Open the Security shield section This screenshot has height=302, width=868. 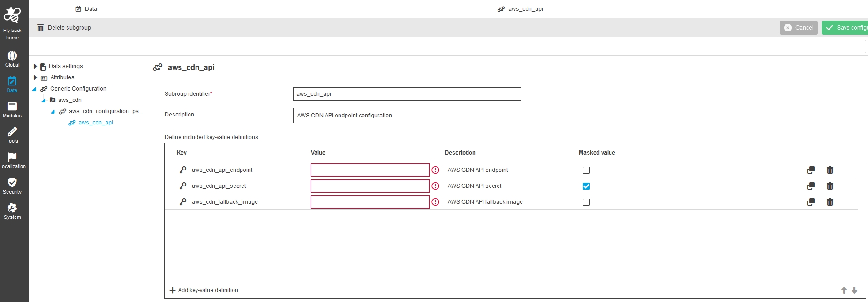click(12, 186)
